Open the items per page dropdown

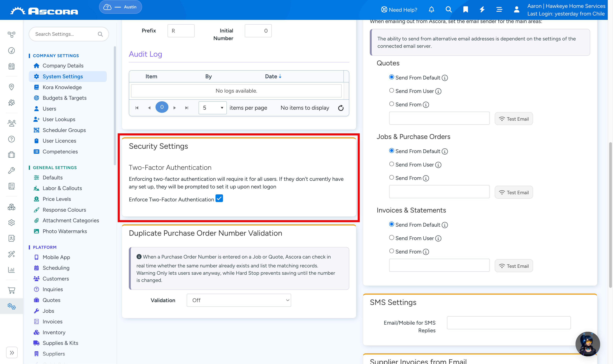click(x=212, y=108)
